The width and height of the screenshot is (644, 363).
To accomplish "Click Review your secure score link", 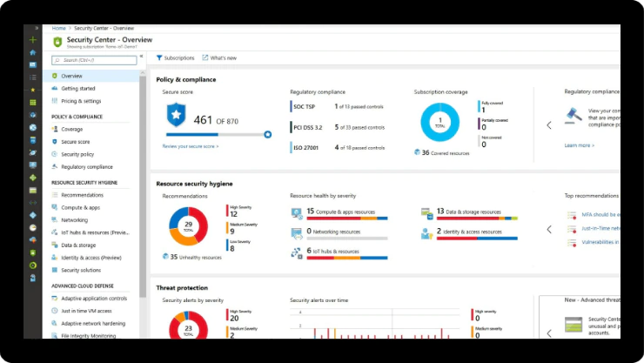I will tap(191, 146).
